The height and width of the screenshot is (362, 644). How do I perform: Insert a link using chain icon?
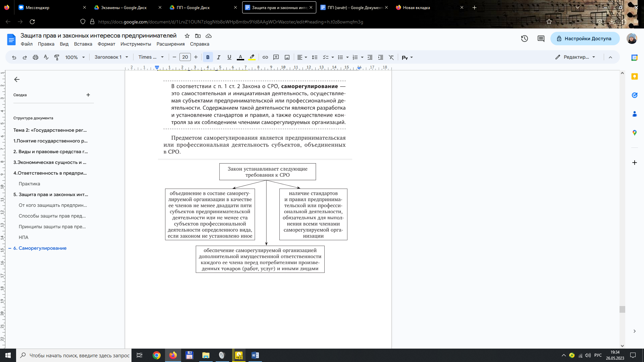click(265, 57)
